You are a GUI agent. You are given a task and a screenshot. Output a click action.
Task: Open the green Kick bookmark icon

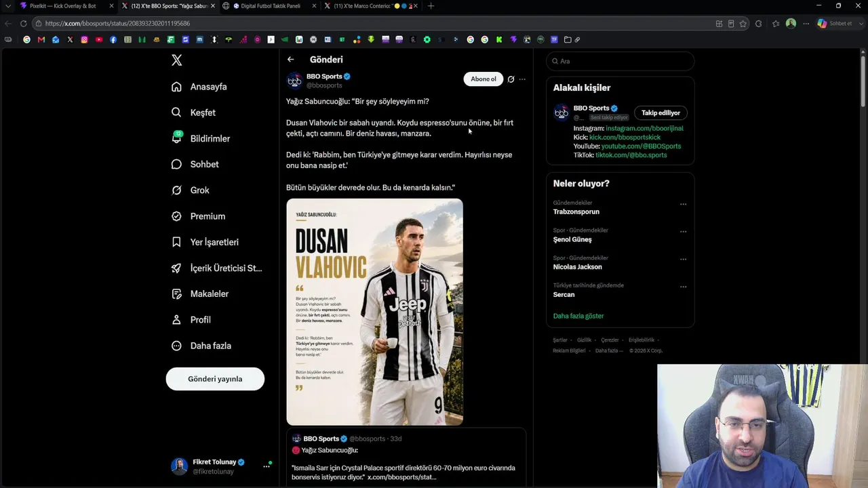click(499, 39)
